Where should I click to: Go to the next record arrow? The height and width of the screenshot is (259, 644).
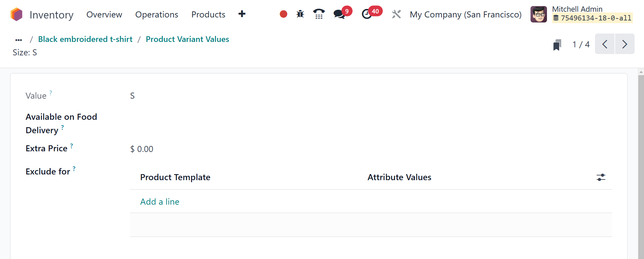pos(625,44)
